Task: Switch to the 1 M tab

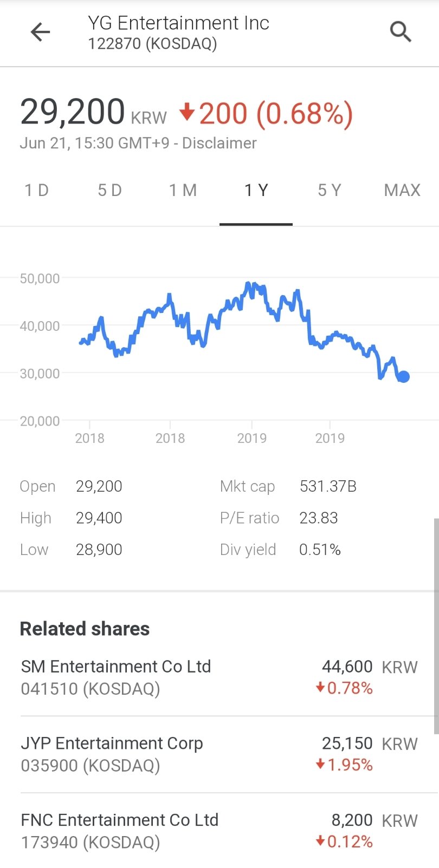Action: pos(183,191)
